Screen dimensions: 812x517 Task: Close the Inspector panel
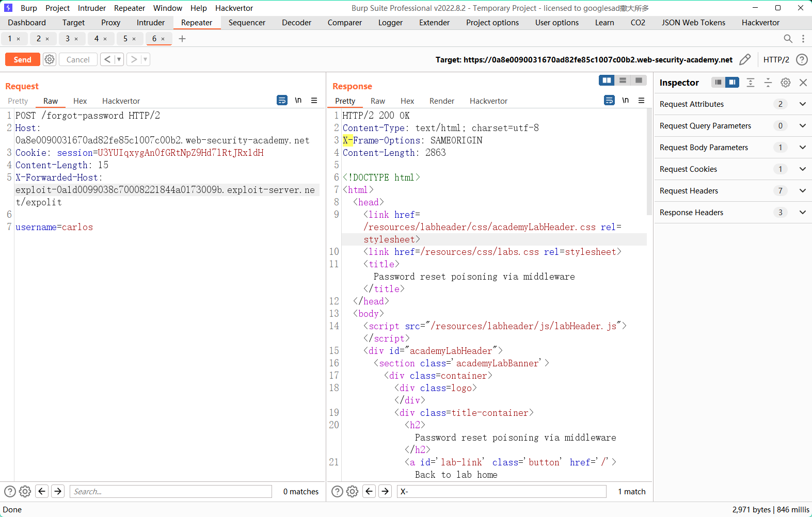pyautogui.click(x=803, y=83)
